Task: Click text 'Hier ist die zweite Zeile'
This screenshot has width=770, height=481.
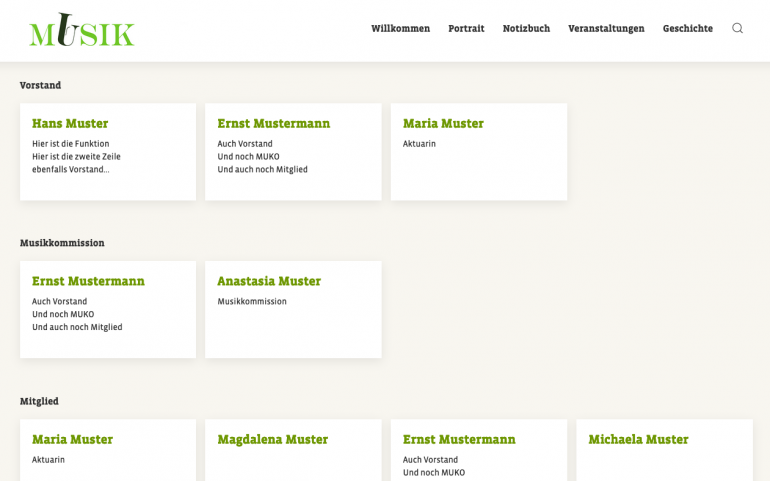Action: click(x=76, y=156)
